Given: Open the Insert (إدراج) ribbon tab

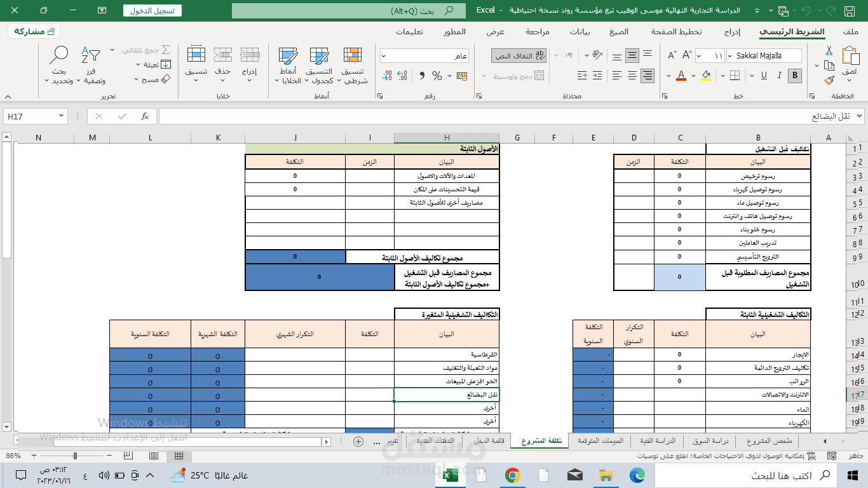Looking at the screenshot, I should pyautogui.click(x=732, y=32).
